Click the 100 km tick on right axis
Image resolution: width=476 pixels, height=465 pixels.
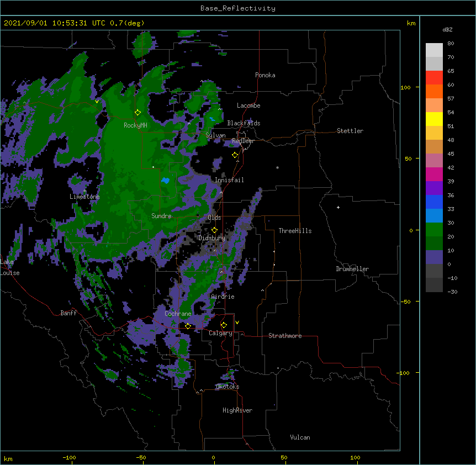(x=405, y=87)
